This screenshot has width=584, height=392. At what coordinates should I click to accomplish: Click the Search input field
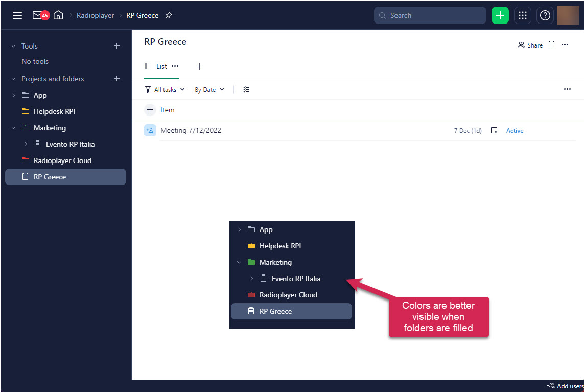[434, 15]
